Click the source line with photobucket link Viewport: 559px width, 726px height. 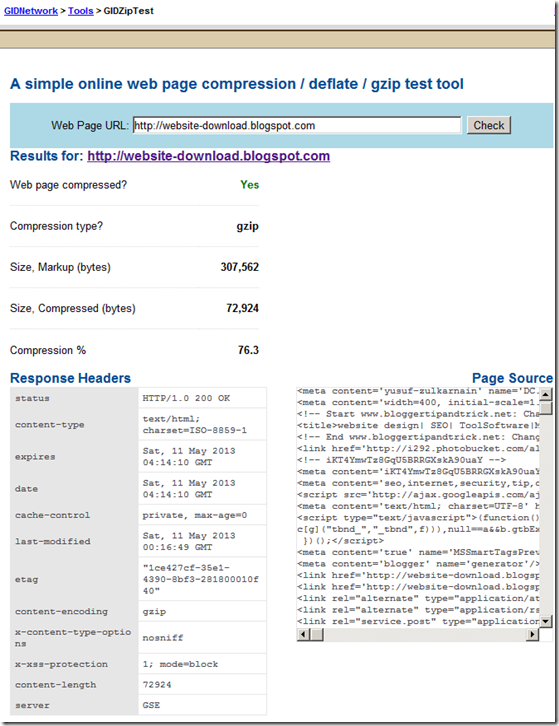pyautogui.click(x=418, y=449)
